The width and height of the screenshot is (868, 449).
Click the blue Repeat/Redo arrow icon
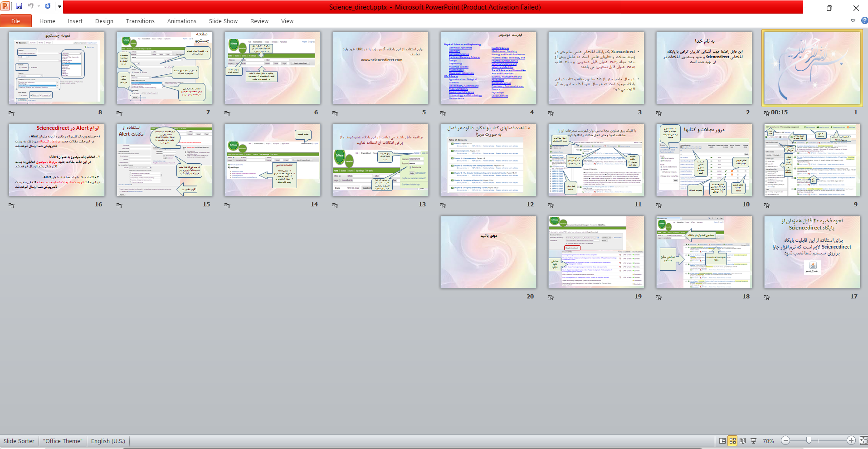coord(48,6)
